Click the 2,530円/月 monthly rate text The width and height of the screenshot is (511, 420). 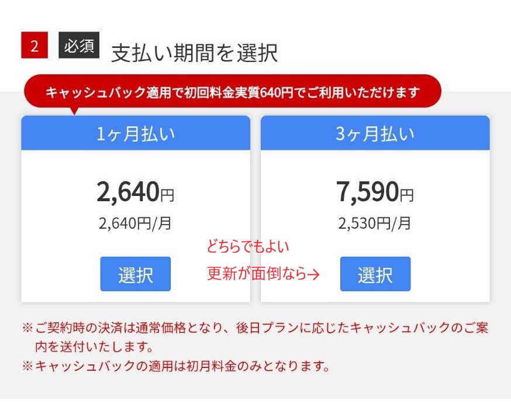[x=374, y=223]
